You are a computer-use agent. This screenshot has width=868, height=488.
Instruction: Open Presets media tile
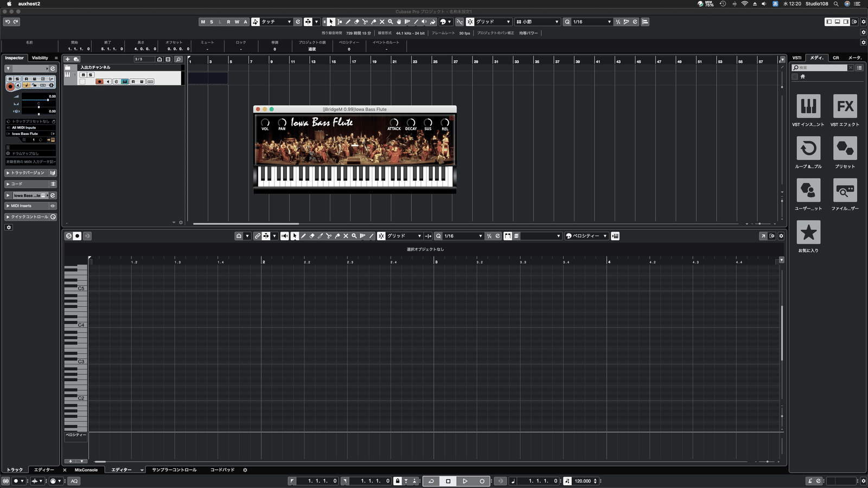(x=845, y=148)
